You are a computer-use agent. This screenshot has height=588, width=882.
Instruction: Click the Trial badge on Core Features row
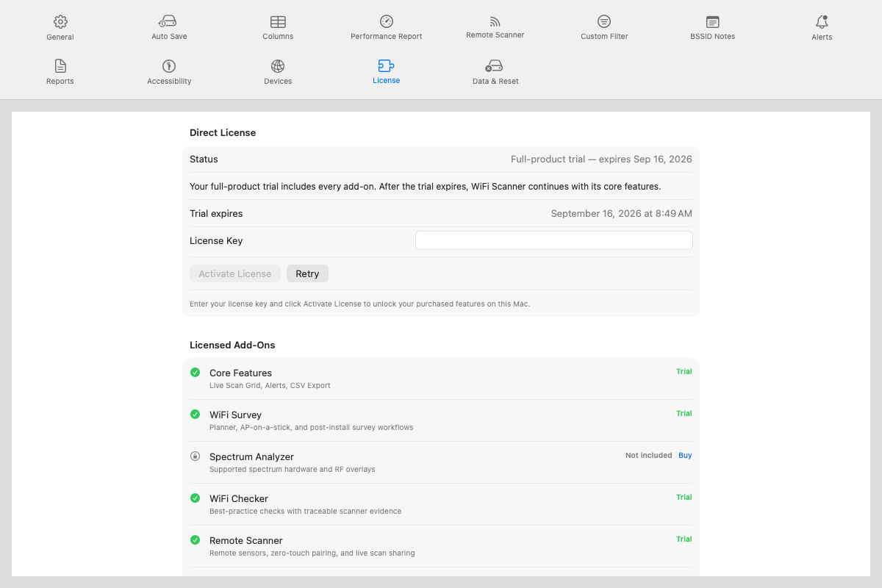pyautogui.click(x=684, y=372)
